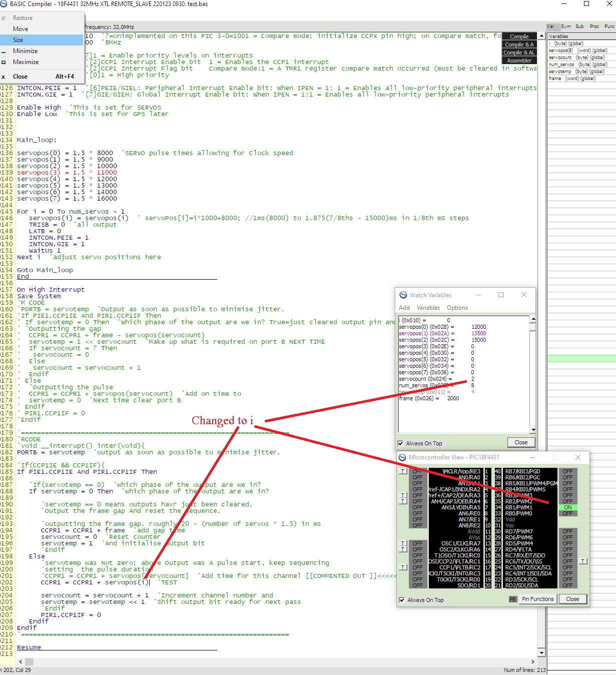
Task: Click the Microcontroller View window icon
Action: point(402,457)
